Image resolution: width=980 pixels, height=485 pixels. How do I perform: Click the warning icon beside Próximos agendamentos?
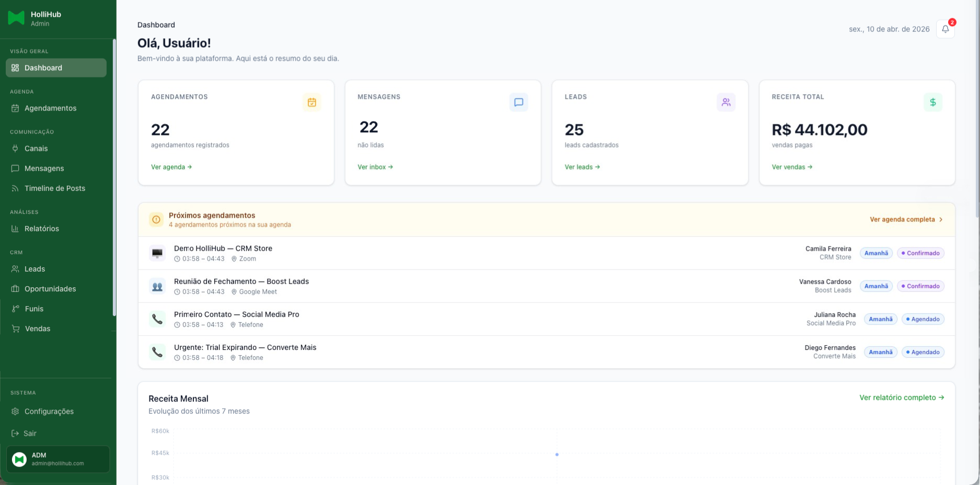(x=156, y=220)
